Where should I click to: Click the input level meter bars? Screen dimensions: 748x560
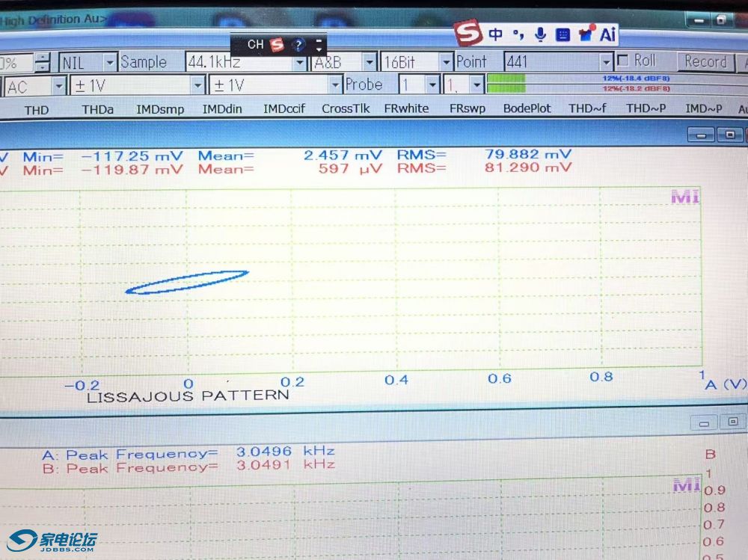tap(506, 84)
